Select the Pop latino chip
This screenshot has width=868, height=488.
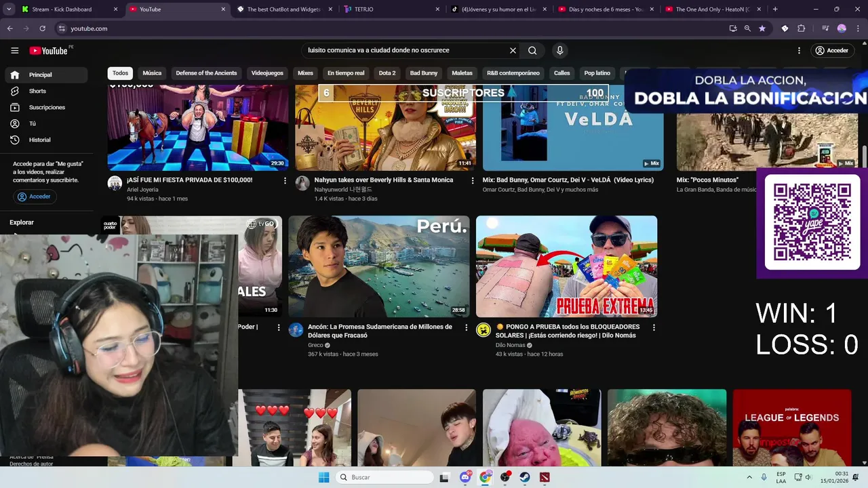[597, 73]
